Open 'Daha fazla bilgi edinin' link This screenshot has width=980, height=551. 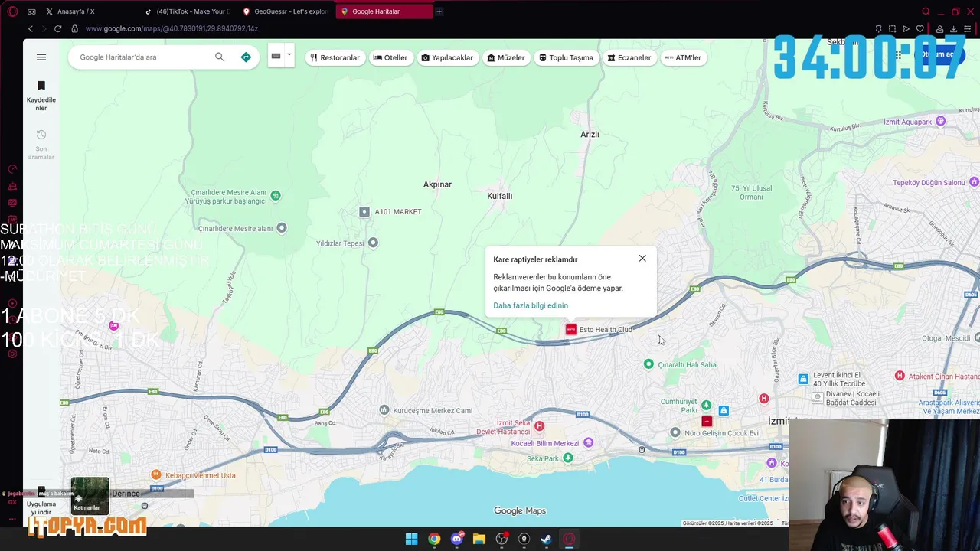(531, 305)
